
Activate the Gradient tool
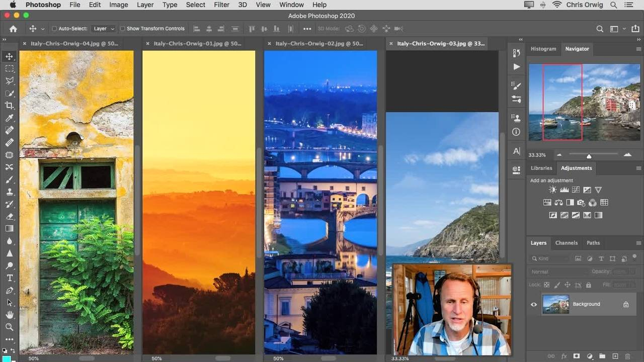tap(10, 229)
